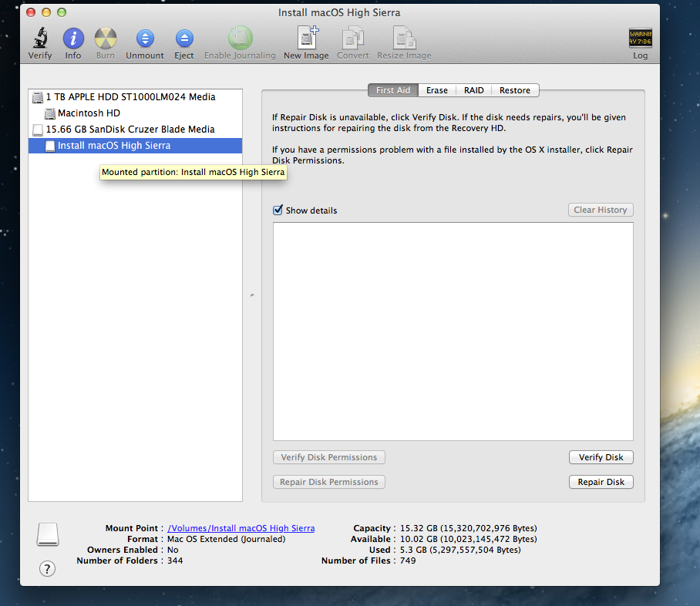This screenshot has height=606, width=700.
Task: Click the Eject toolbar icon
Action: coord(184,39)
